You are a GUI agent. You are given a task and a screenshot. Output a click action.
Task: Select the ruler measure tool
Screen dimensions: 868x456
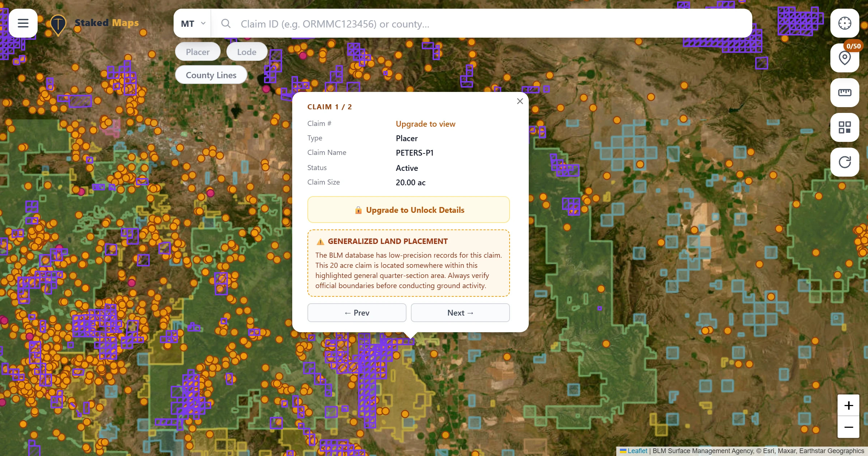coord(845,93)
